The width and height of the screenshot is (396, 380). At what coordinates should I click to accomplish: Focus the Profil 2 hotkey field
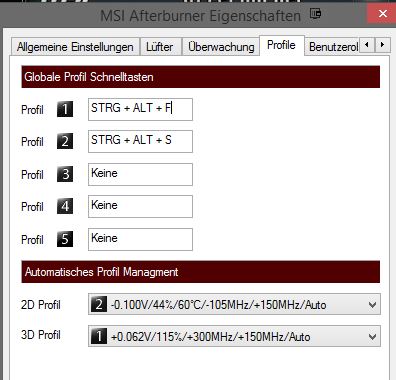coord(140,141)
